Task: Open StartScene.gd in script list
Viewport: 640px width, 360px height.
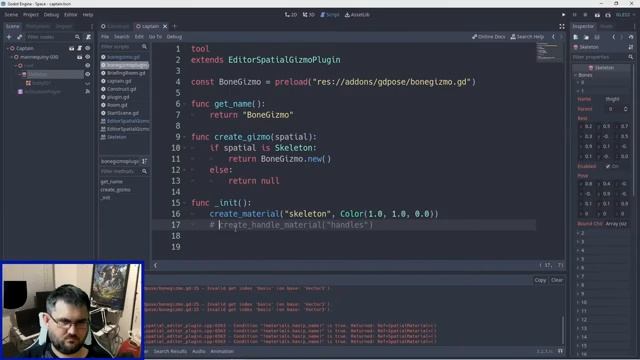Action: click(124, 113)
